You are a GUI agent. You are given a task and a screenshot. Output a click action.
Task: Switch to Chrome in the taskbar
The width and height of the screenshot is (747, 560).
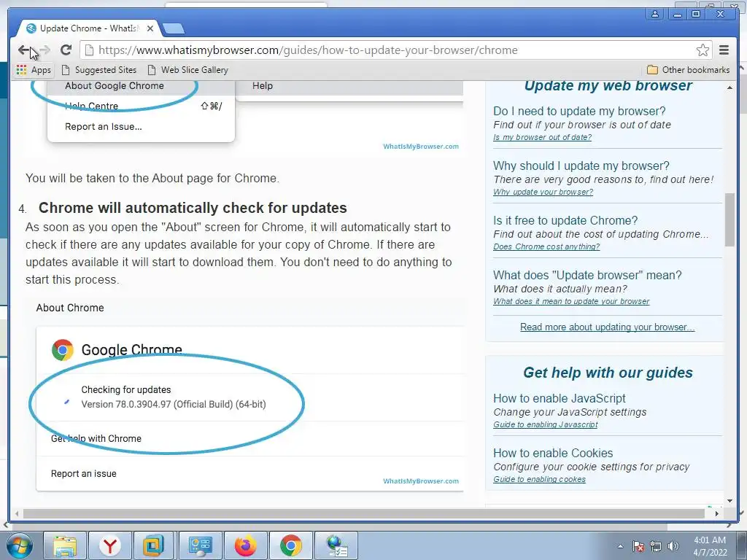(290, 545)
